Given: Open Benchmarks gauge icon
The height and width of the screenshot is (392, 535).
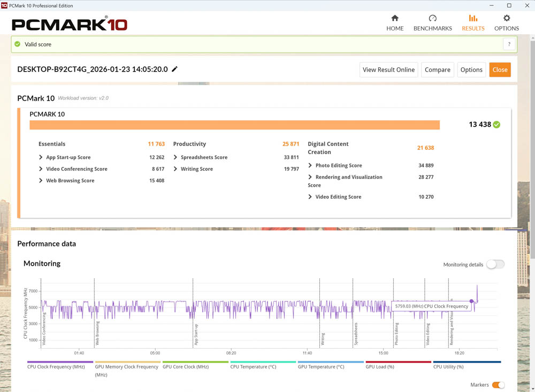Looking at the screenshot, I should point(432,18).
